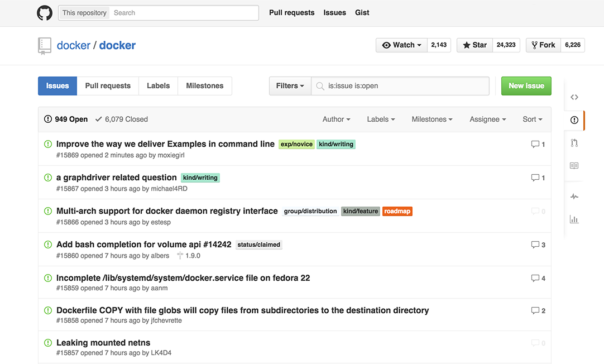Switch to the Labels tab
604x364 pixels.
tap(158, 86)
